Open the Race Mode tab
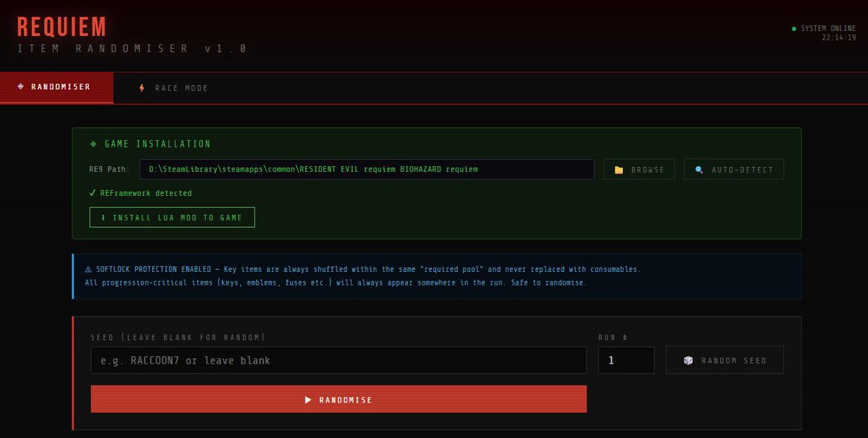868x438 pixels. click(173, 88)
